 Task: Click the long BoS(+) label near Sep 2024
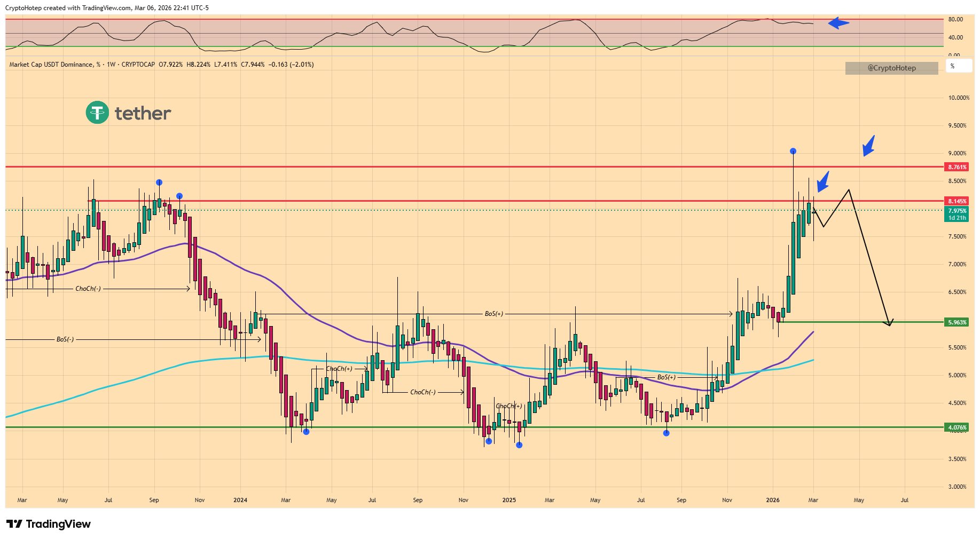tap(494, 314)
